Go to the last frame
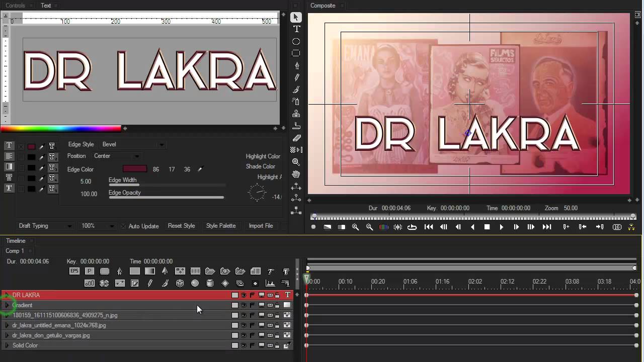 (x=546, y=227)
